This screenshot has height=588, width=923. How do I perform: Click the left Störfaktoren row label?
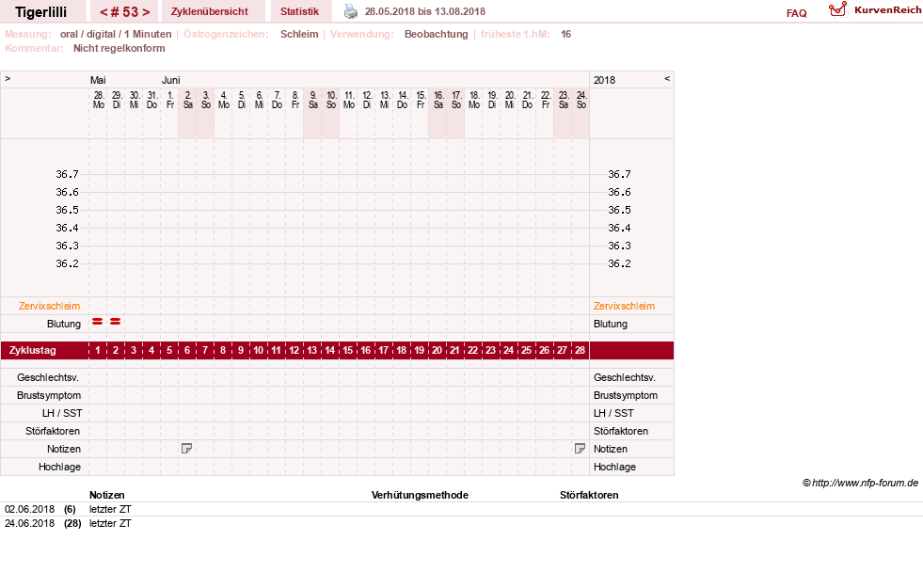point(53,431)
